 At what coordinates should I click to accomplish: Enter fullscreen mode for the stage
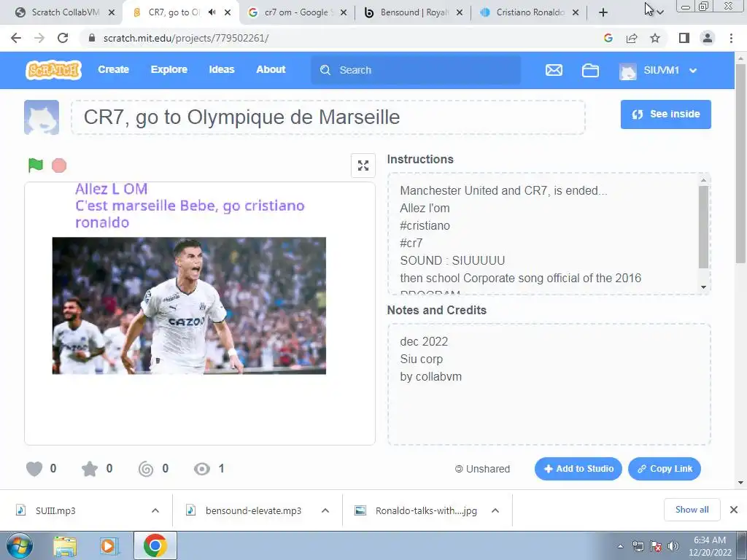pyautogui.click(x=363, y=166)
